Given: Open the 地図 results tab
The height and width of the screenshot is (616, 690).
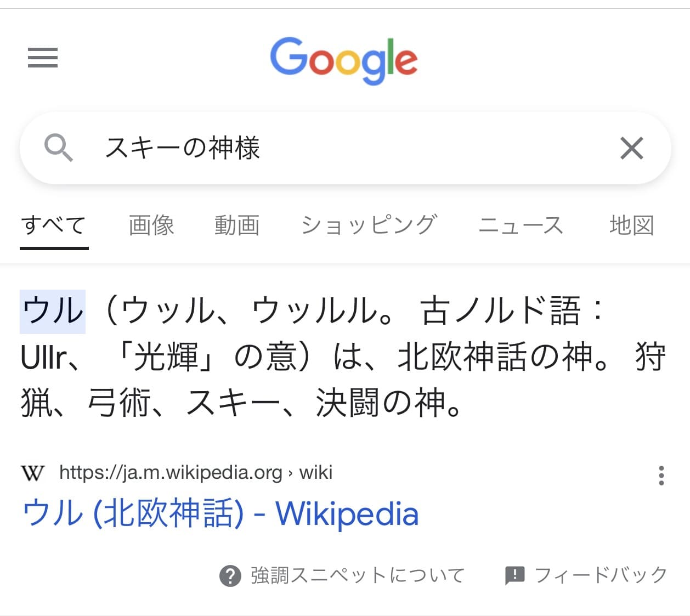Looking at the screenshot, I should (631, 225).
